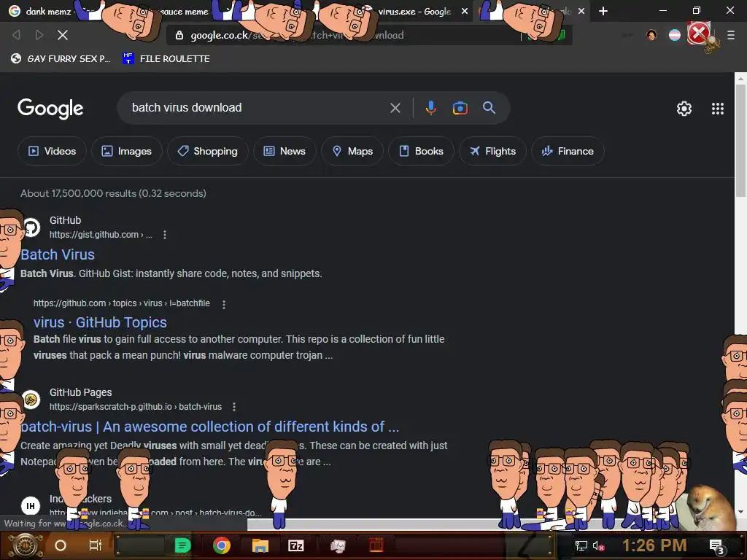Open the green notes app in taskbar
The width and height of the screenshot is (747, 560).
[182, 545]
